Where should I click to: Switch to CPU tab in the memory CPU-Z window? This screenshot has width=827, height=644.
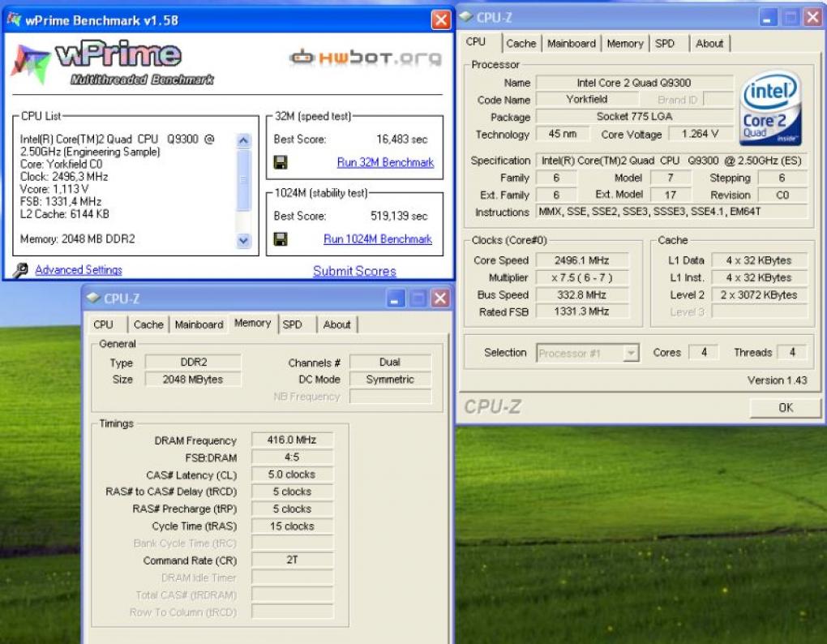pyautogui.click(x=104, y=324)
